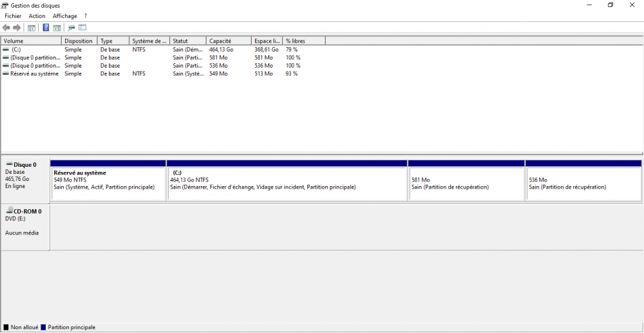This screenshot has height=333, width=644.
Task: Click the Disque 0 drive icon
Action: (x=9, y=165)
